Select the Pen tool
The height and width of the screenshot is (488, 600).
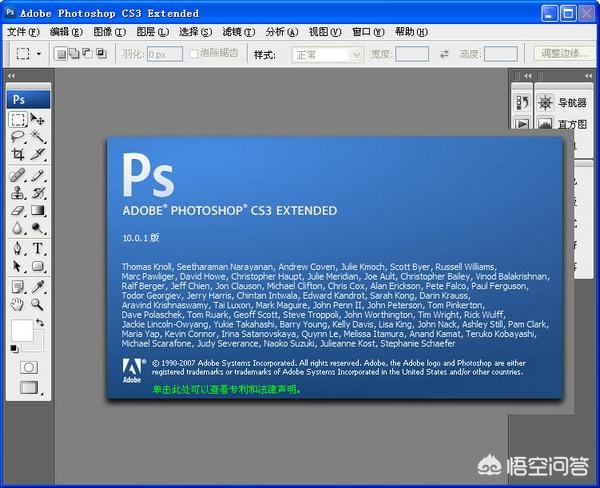[x=18, y=248]
